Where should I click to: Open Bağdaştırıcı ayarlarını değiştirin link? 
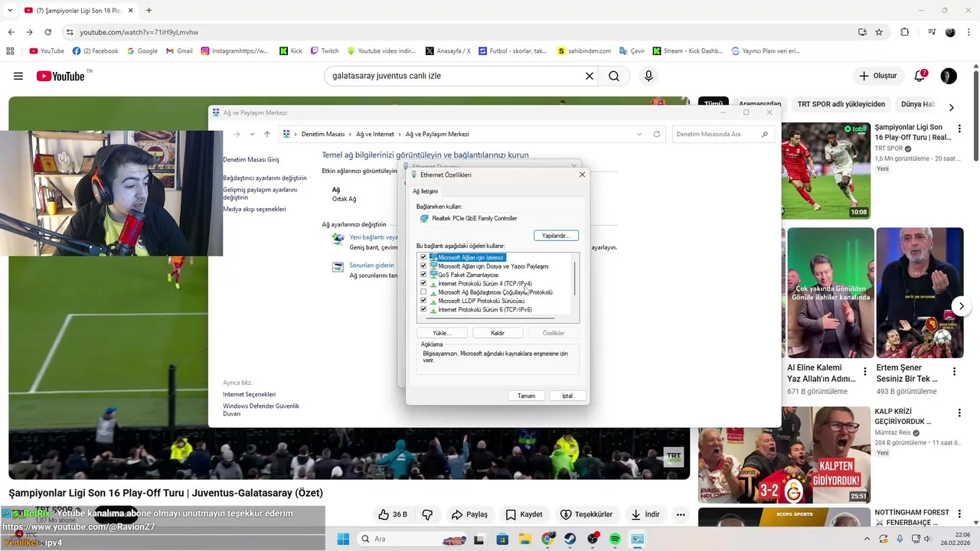click(x=265, y=178)
